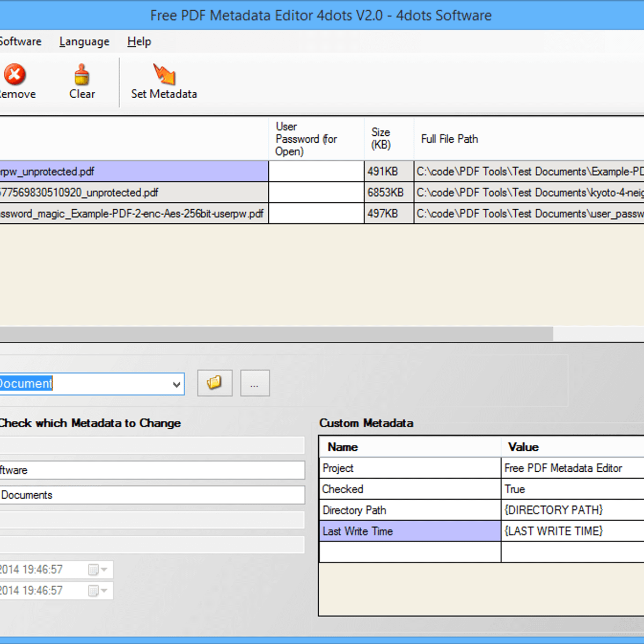This screenshot has width=644, height=644.
Task: Click the User Password cell for the 6853KB file
Action: pos(316,193)
